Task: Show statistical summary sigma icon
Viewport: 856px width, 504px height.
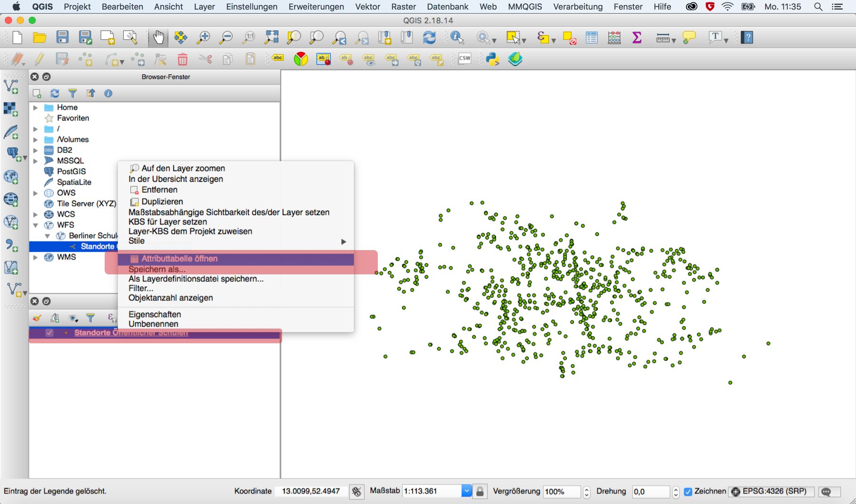Action: tap(637, 38)
